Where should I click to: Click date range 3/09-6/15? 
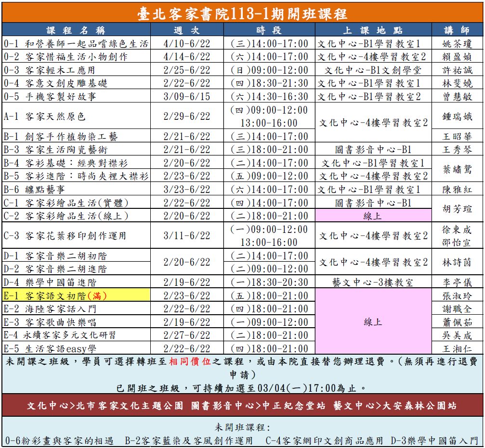tap(187, 96)
